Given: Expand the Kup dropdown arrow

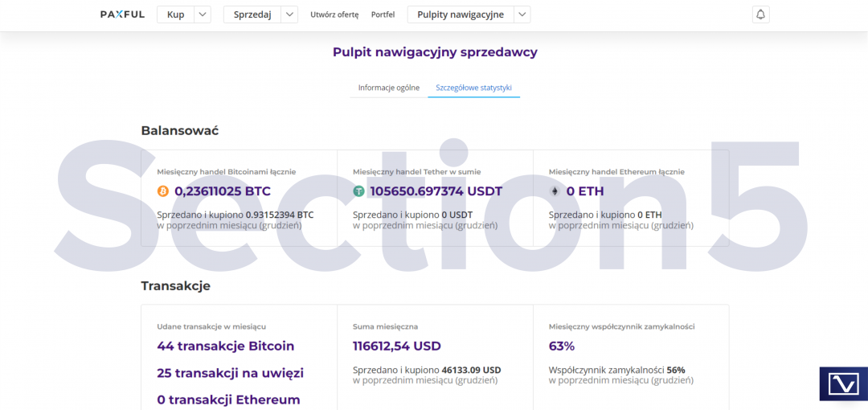Looking at the screenshot, I should point(203,14).
